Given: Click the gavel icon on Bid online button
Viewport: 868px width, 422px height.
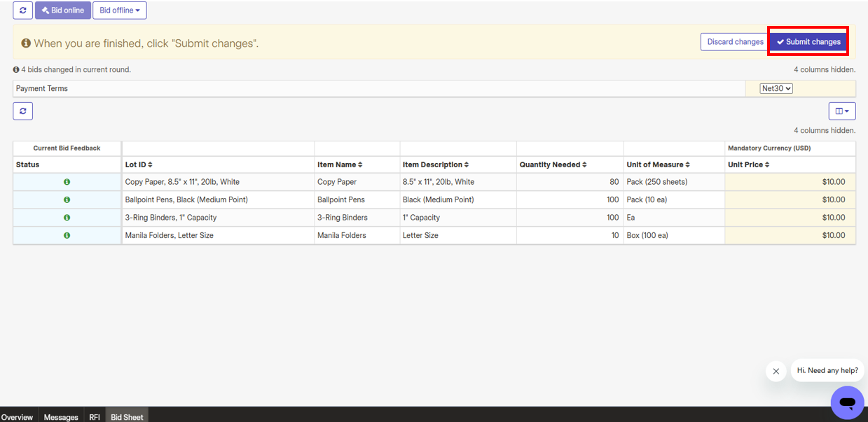Looking at the screenshot, I should tap(46, 10).
